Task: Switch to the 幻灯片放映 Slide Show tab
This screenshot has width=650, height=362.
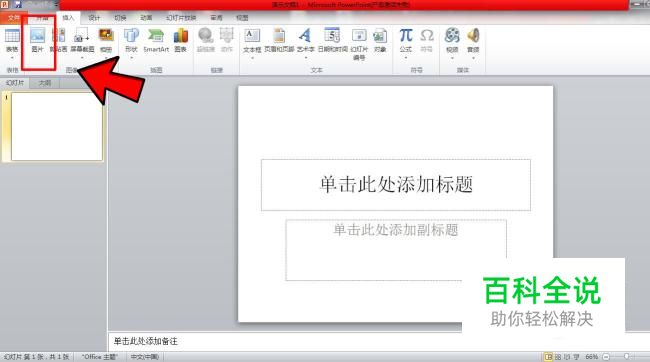Action: (x=181, y=18)
